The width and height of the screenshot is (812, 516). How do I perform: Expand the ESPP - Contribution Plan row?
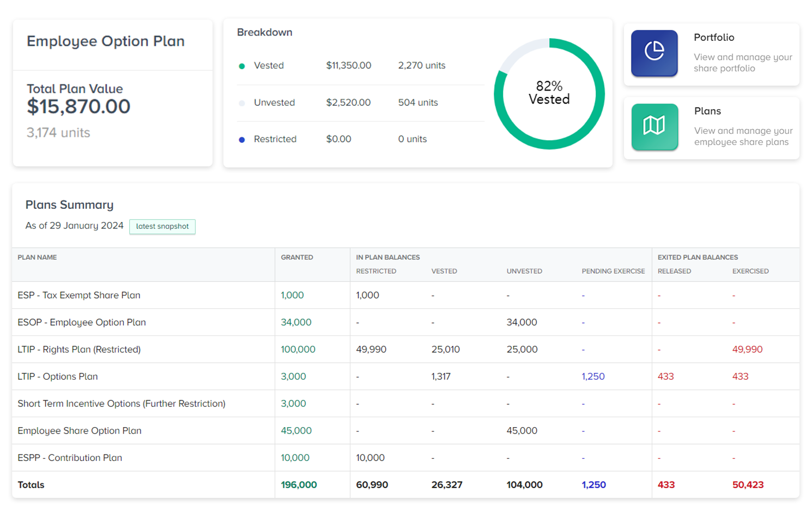[x=70, y=458]
